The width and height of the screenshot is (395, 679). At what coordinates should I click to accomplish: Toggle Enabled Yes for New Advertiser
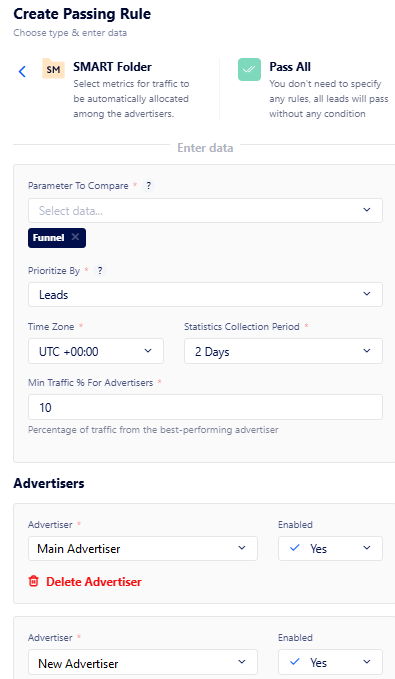click(330, 663)
